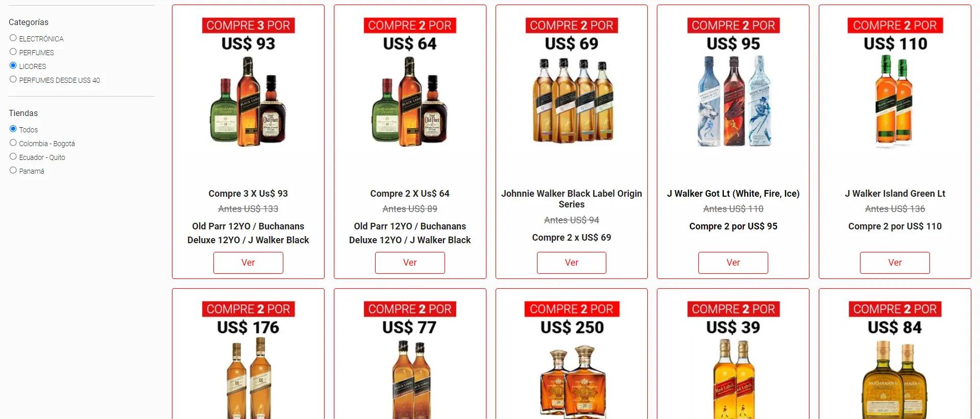Click Ver for J Walker Got Lt
Viewport: 980px width, 419px height.
coord(733,263)
